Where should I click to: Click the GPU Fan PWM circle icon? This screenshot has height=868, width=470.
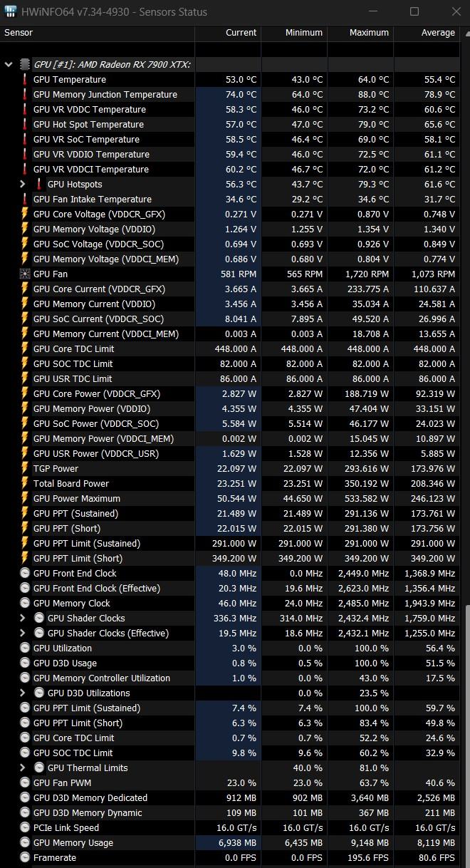point(25,782)
